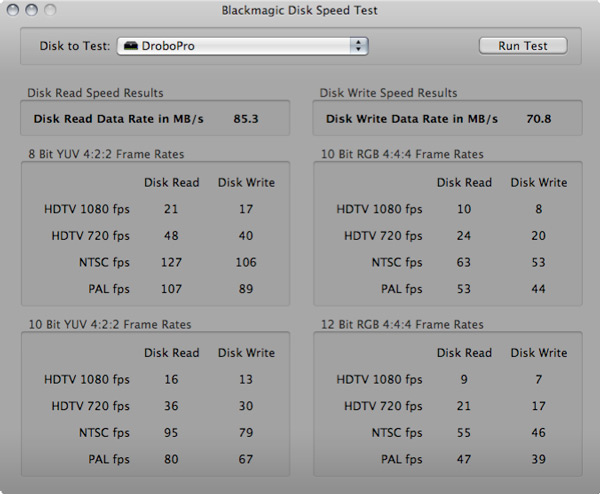Minimize the Disk Speed Test window

tap(31, 10)
